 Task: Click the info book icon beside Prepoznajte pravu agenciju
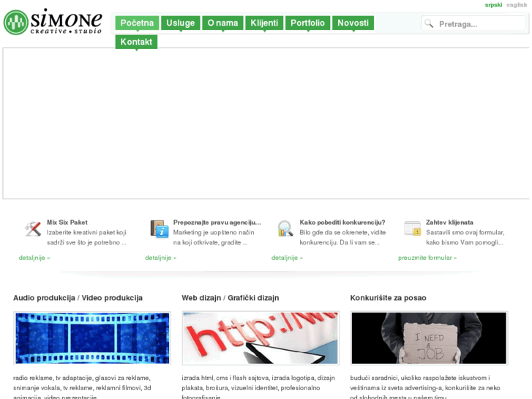tap(159, 229)
